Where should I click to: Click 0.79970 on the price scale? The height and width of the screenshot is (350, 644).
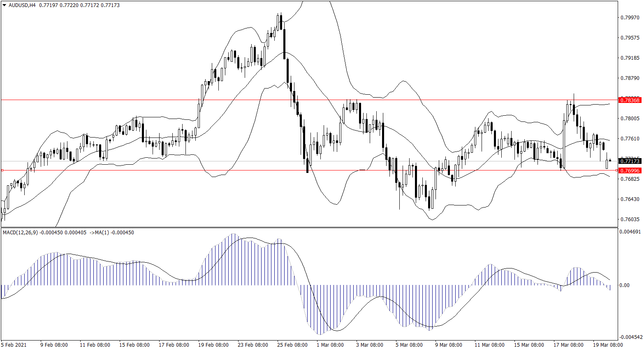(630, 17)
